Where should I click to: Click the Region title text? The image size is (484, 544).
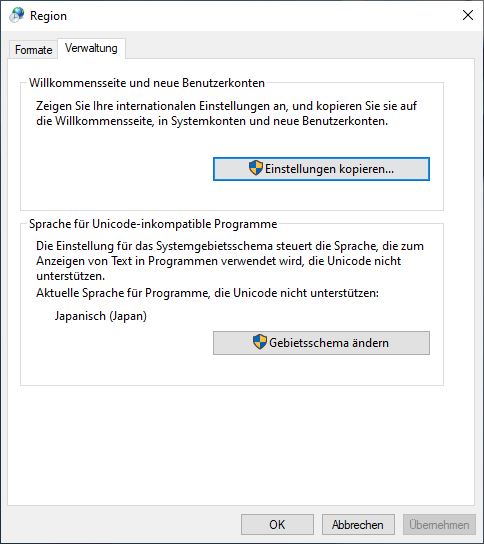point(48,16)
